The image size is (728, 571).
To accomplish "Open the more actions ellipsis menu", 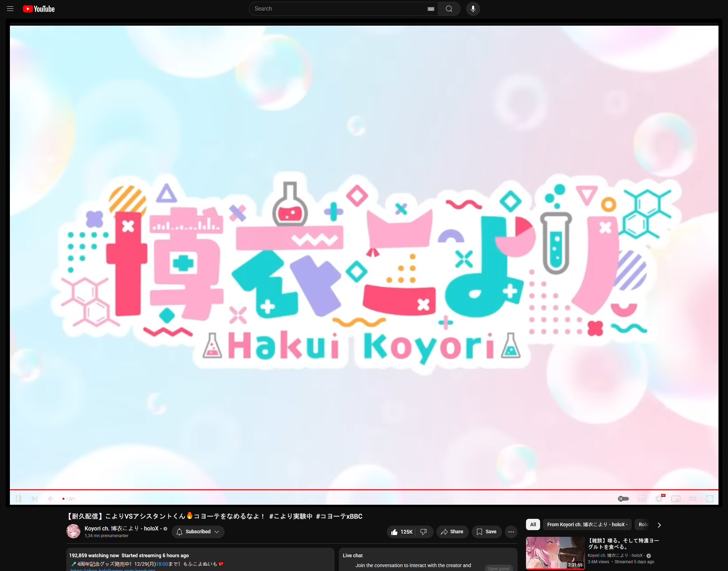I will tap(511, 532).
